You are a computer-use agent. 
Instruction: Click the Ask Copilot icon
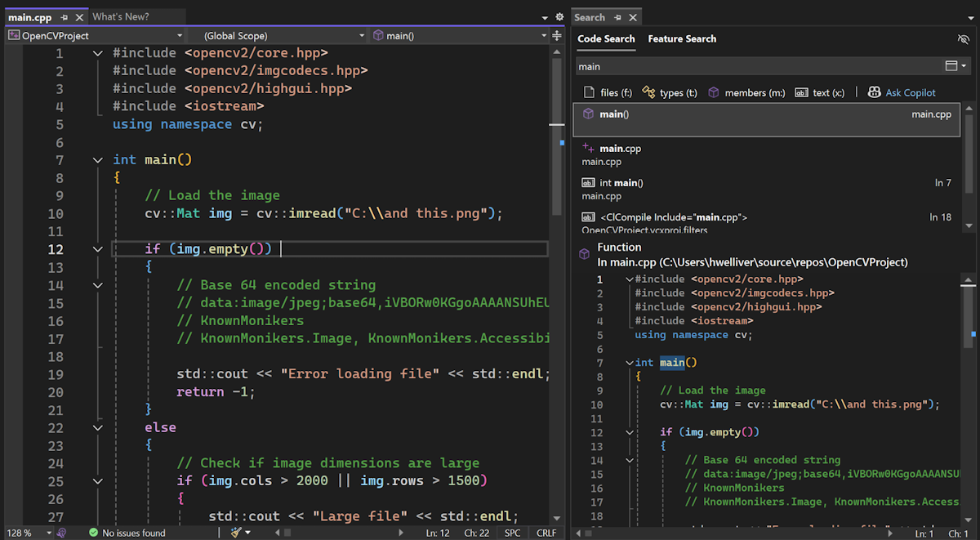coord(874,92)
